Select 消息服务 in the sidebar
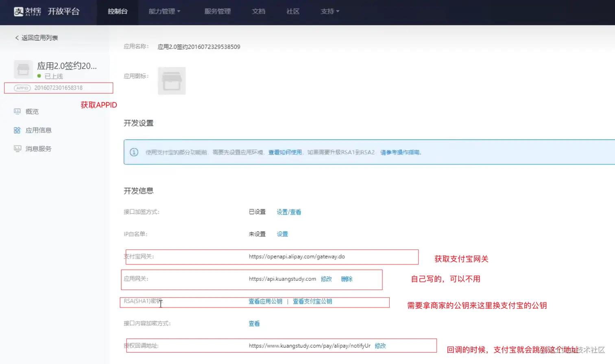The image size is (615, 364). [x=39, y=149]
